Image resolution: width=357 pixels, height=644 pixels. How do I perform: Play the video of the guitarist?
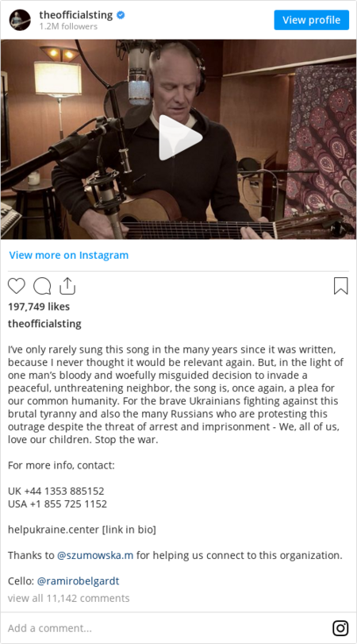pos(178,138)
